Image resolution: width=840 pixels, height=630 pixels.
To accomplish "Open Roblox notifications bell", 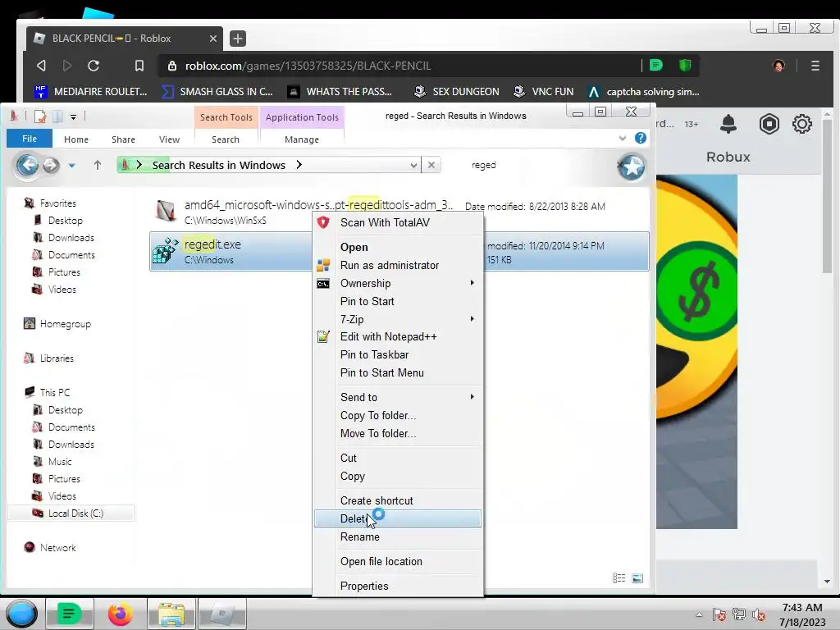I will (x=728, y=124).
